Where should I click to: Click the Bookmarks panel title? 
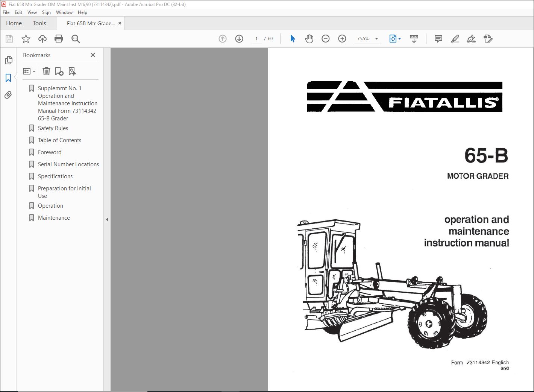point(36,55)
